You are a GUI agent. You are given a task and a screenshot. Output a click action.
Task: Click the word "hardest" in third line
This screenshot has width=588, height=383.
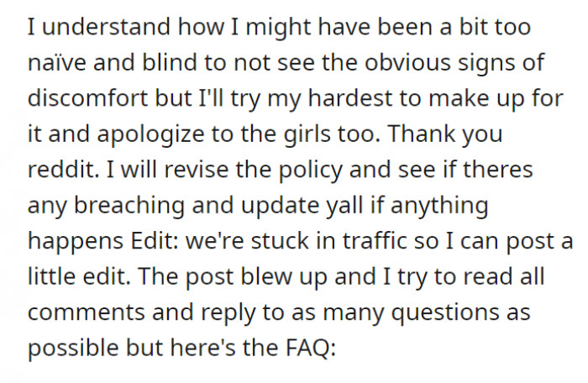pos(350,98)
